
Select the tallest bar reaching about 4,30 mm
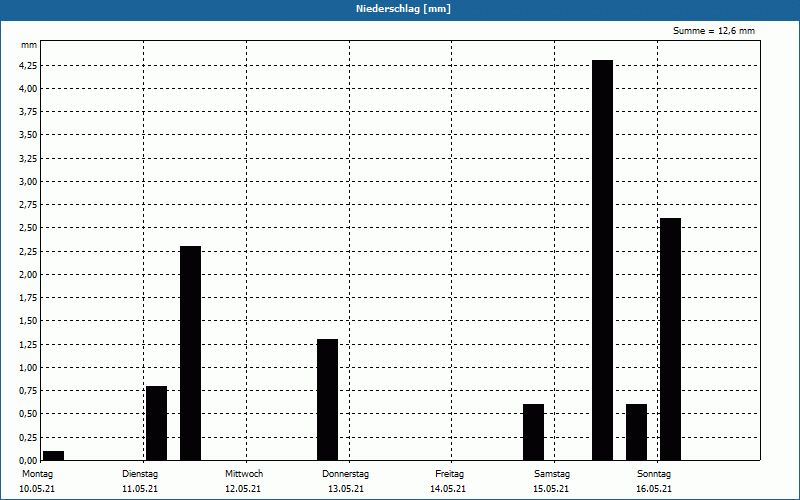point(603,260)
